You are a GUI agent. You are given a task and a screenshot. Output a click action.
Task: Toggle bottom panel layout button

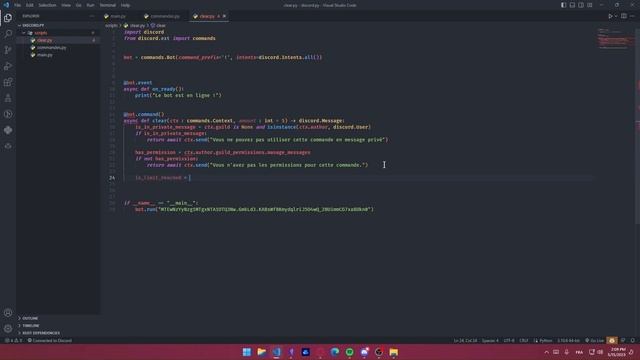click(572, 5)
